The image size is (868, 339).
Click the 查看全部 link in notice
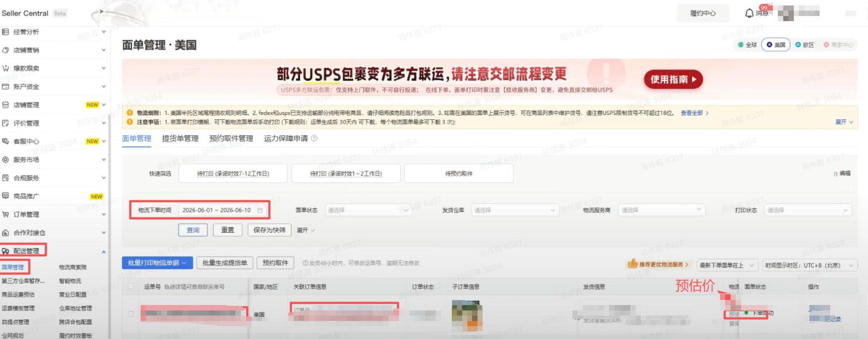point(694,113)
